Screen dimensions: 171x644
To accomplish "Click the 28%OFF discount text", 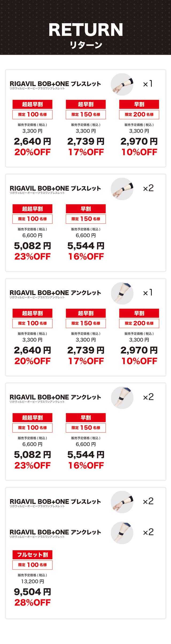I will click(32, 602).
